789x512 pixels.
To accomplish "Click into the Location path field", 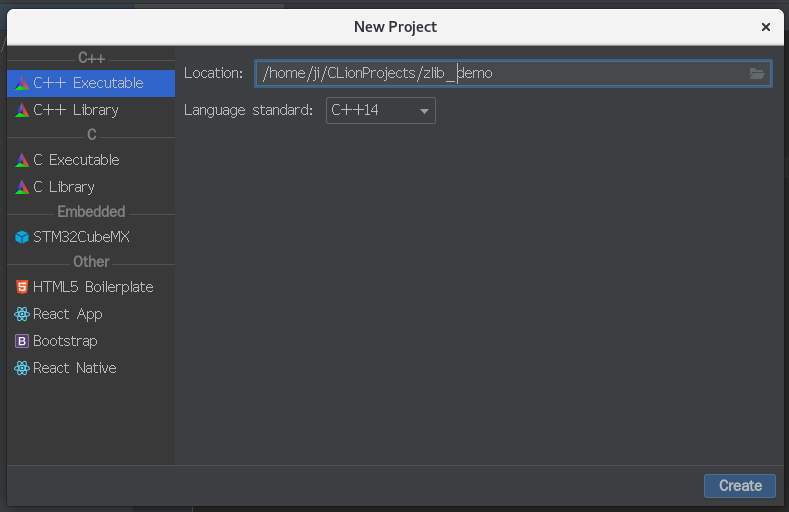I will (500, 73).
